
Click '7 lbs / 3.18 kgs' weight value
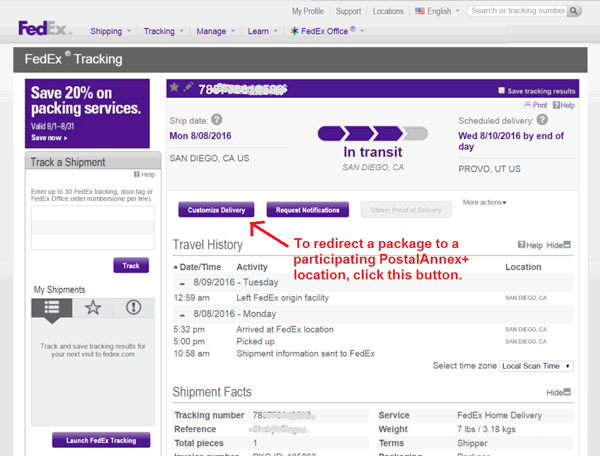coord(486,429)
